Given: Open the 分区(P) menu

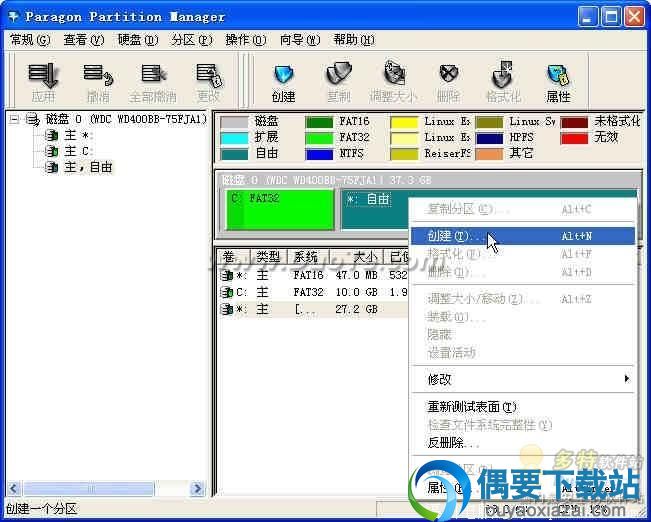Looking at the screenshot, I should tap(192, 40).
